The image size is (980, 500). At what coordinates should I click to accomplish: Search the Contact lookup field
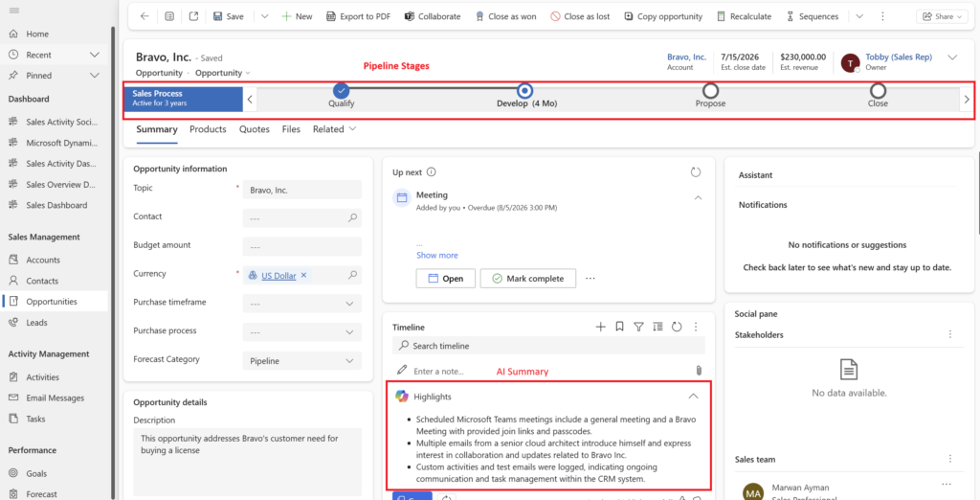pos(352,217)
